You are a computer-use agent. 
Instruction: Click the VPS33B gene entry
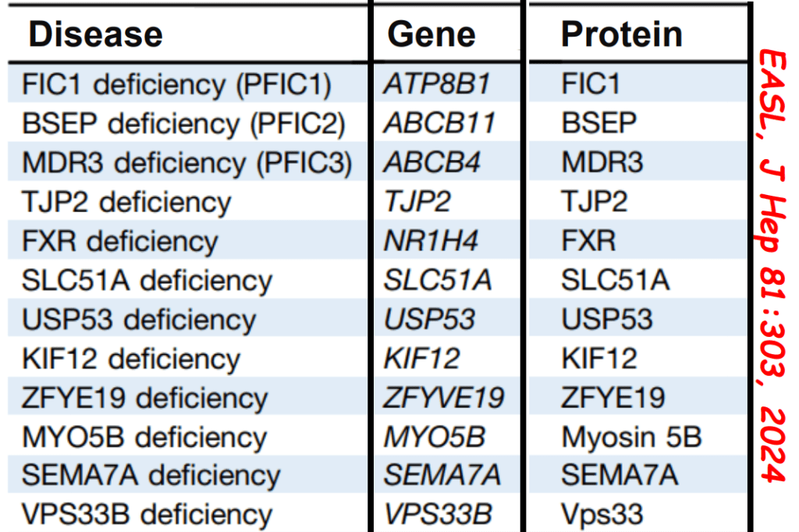[438, 515]
